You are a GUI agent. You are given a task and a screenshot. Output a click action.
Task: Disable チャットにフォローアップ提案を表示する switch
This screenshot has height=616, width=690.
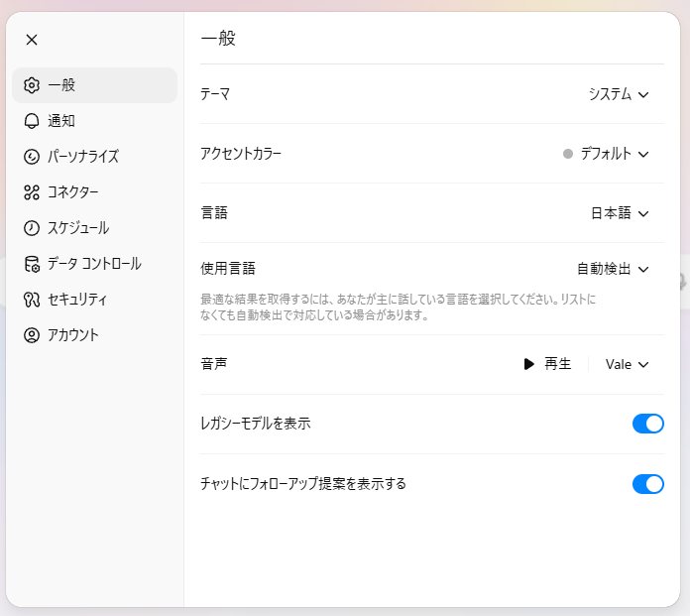[x=647, y=484]
